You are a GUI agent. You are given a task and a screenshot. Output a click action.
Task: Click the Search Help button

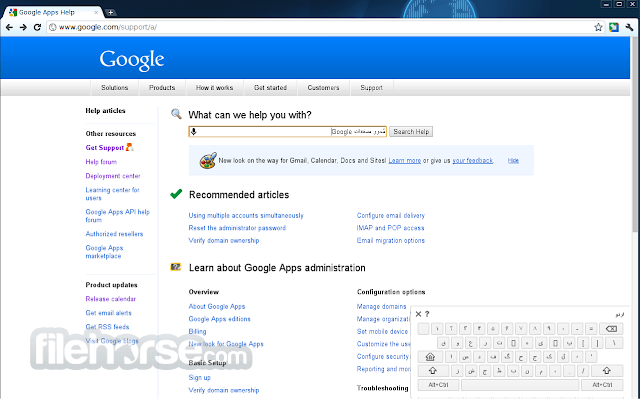(411, 131)
